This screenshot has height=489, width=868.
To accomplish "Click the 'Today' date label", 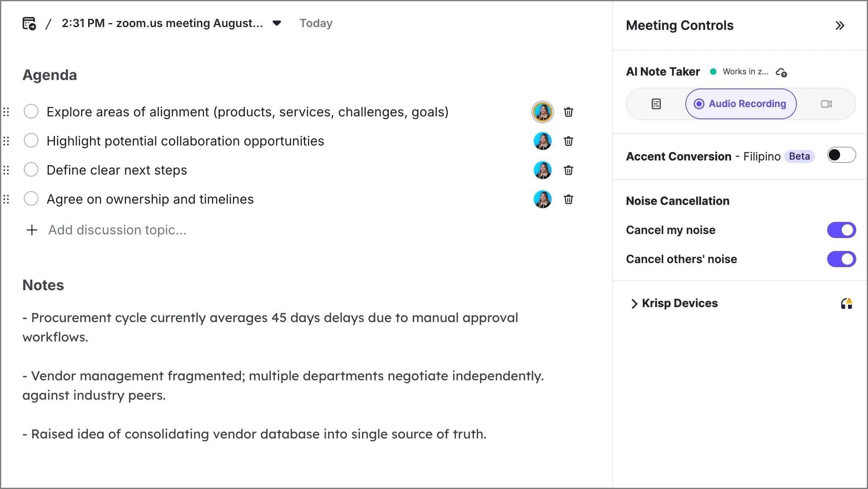I will 316,23.
